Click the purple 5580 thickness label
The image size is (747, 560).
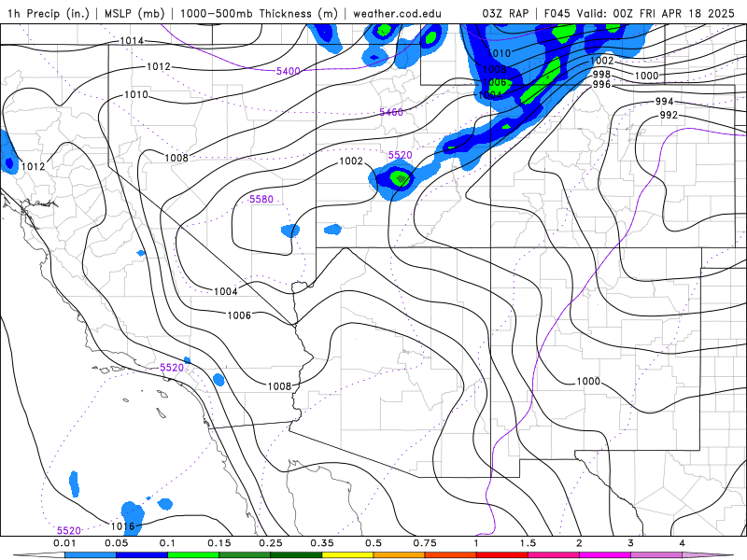(261, 199)
